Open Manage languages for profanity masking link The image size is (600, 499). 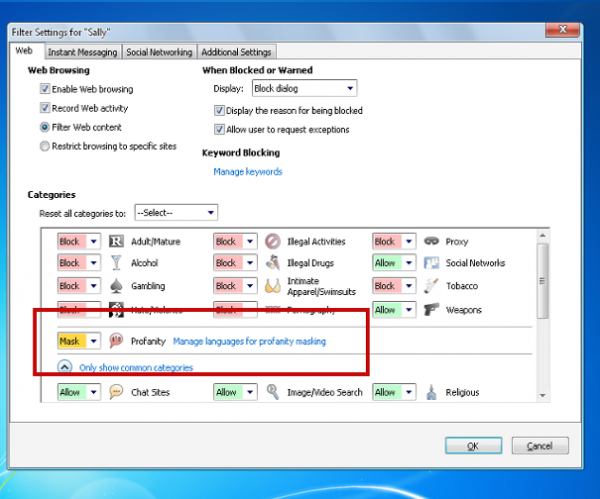(x=249, y=341)
